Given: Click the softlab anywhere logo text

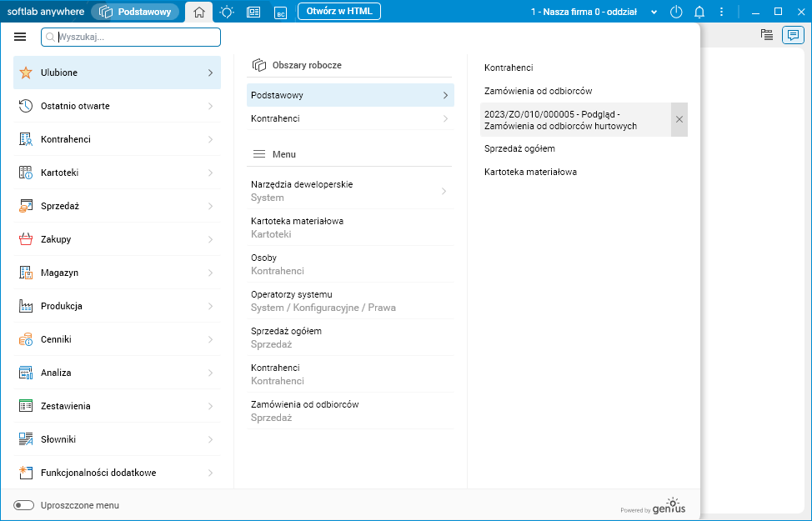Looking at the screenshot, I should click(x=46, y=12).
